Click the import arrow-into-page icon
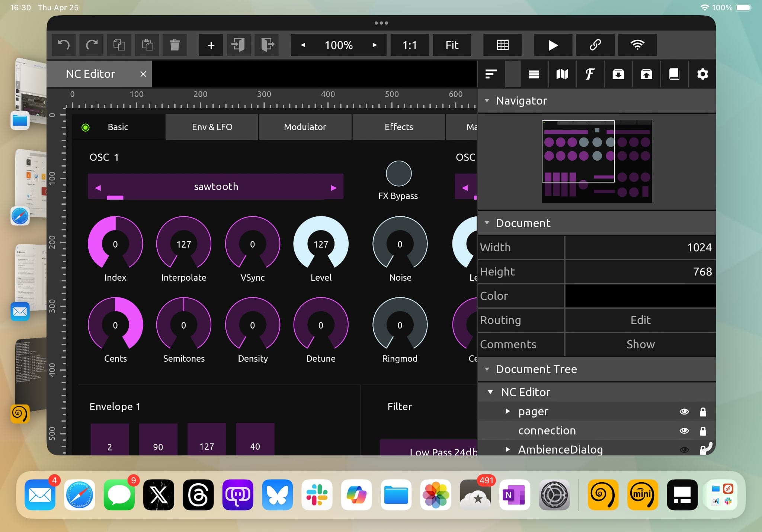 pos(238,45)
